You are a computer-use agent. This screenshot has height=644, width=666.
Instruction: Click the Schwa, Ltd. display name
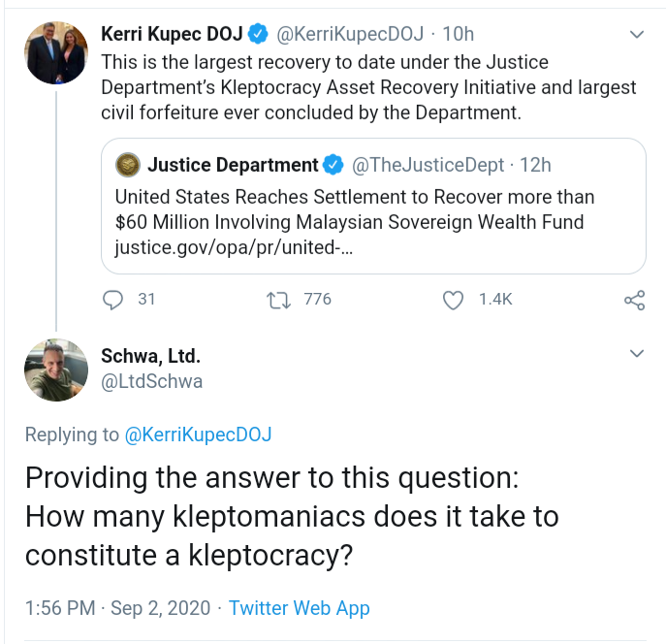(x=151, y=355)
